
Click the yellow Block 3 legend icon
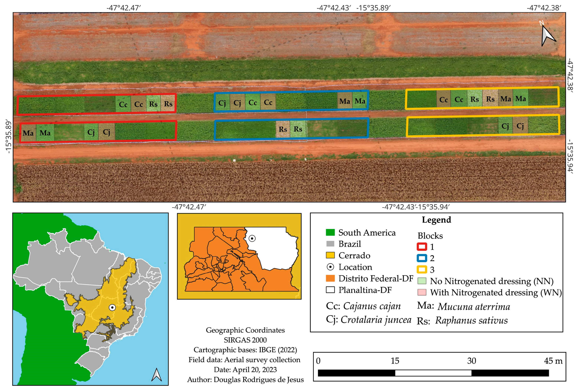(422, 269)
